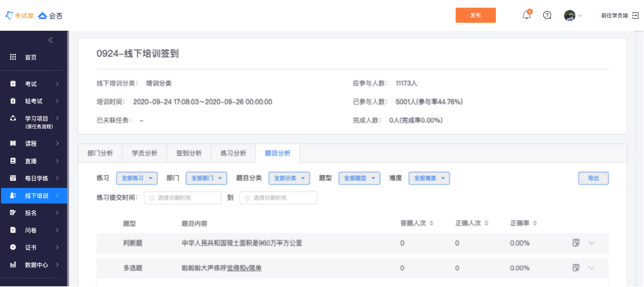
Task: Click the 考试星 logo
Action: (x=19, y=16)
